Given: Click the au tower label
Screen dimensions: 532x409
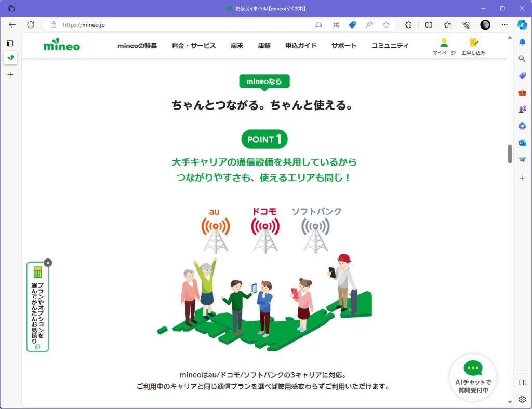Looking at the screenshot, I should (x=214, y=212).
